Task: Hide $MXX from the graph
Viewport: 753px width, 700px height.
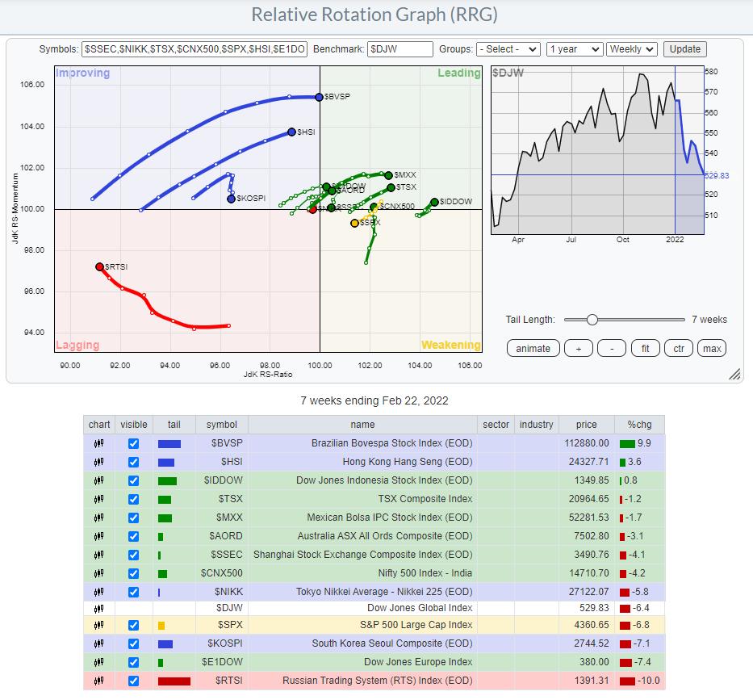Action: tap(134, 518)
